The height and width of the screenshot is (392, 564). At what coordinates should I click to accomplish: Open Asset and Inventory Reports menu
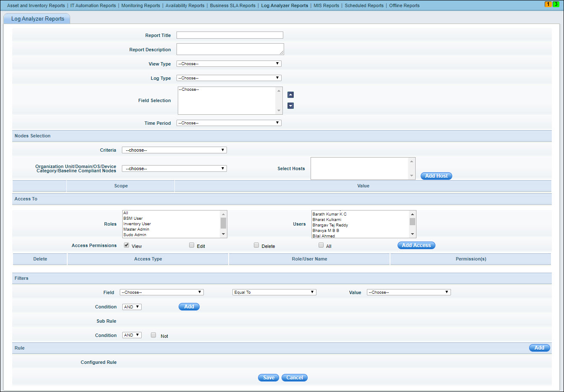tap(36, 5)
